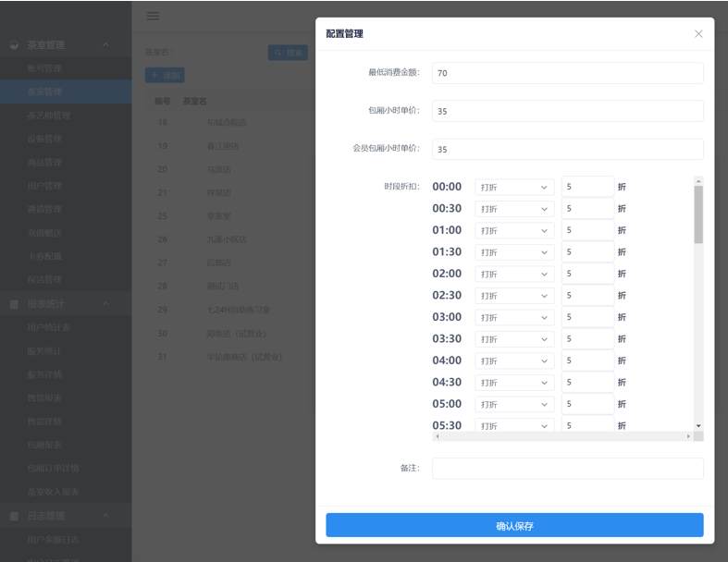The height and width of the screenshot is (562, 728).
Task: Click the 会员包厢小时单价 input field
Action: (567, 149)
